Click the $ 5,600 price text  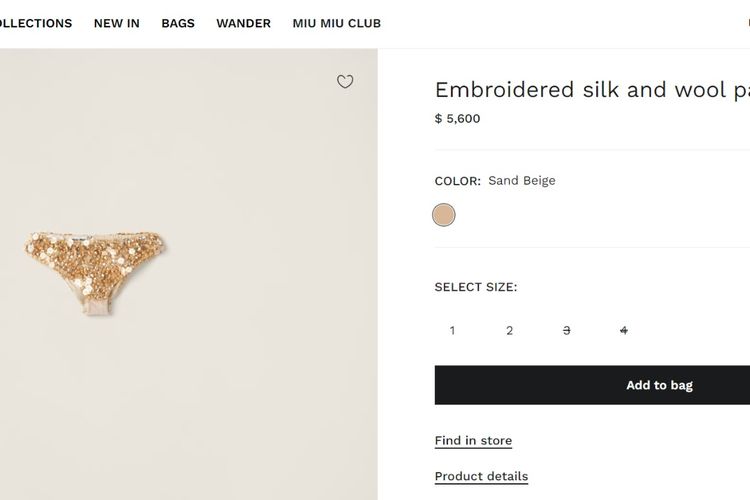pos(457,118)
